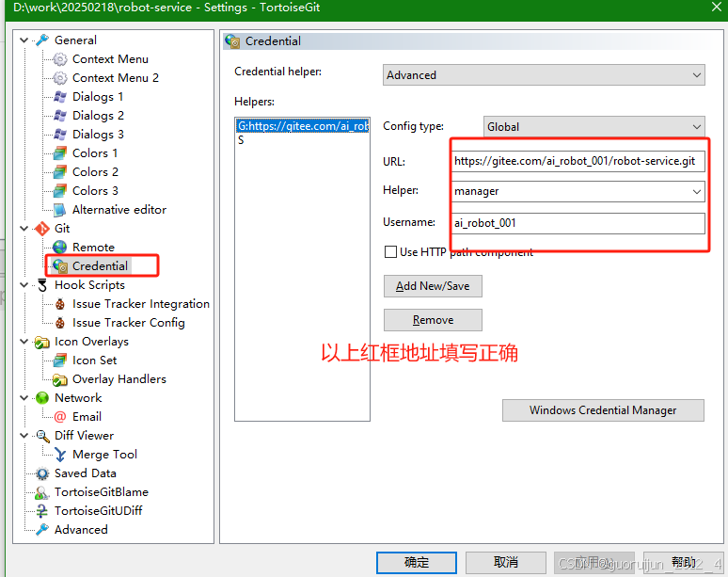
Task: Click the Context Menu 2 gear icon
Action: coord(60,77)
